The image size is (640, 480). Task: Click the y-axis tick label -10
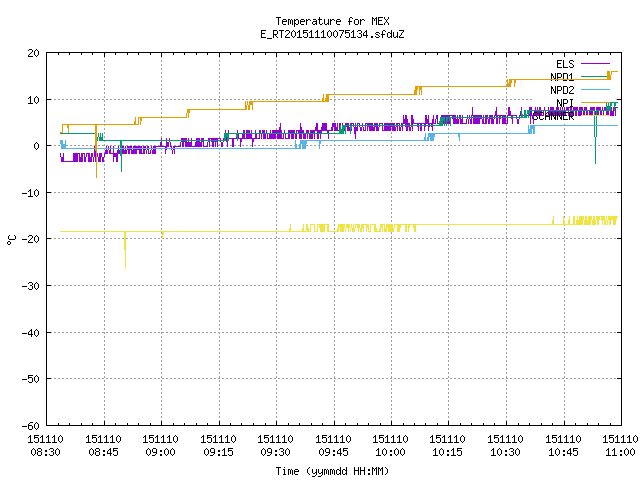coord(31,193)
